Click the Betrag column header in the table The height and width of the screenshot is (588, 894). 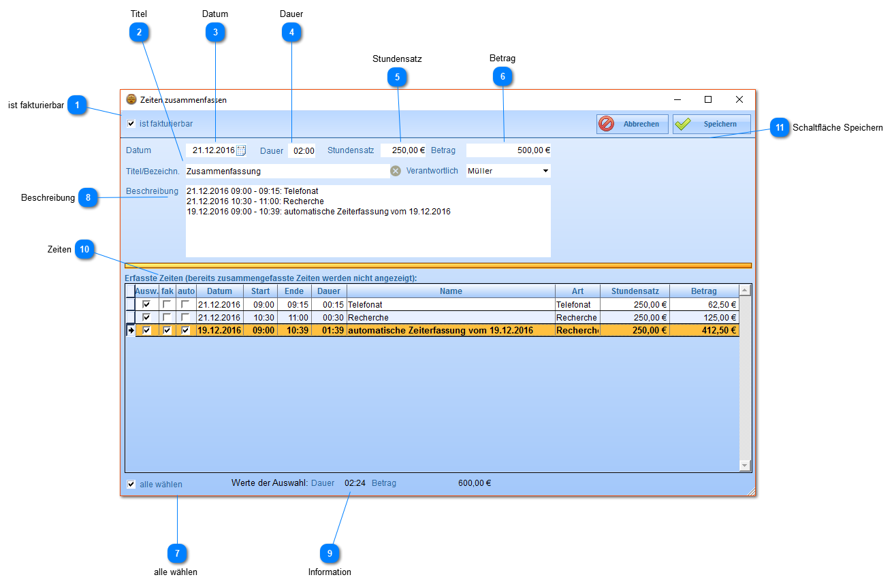click(704, 291)
